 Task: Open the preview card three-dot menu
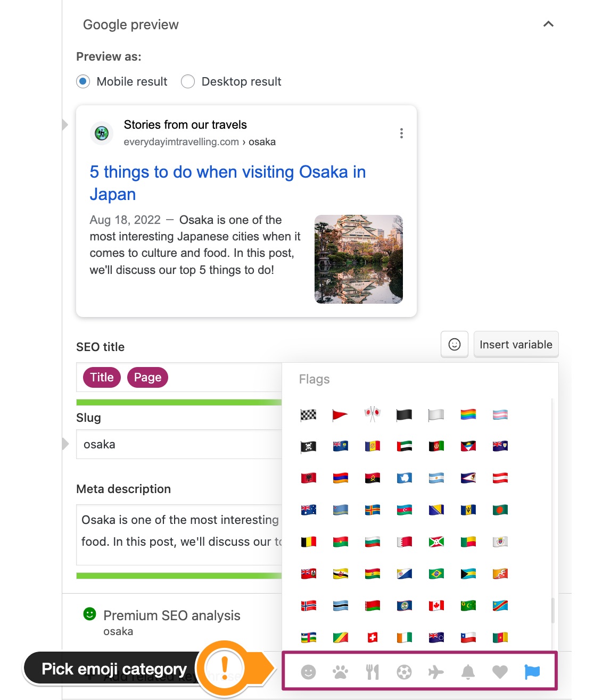click(401, 133)
